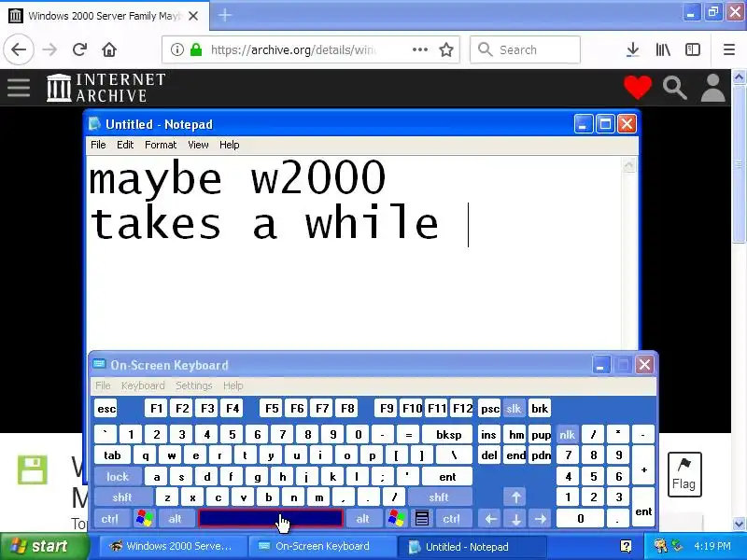Click the left Windows logo key
This screenshot has width=747, height=560.
tap(145, 519)
